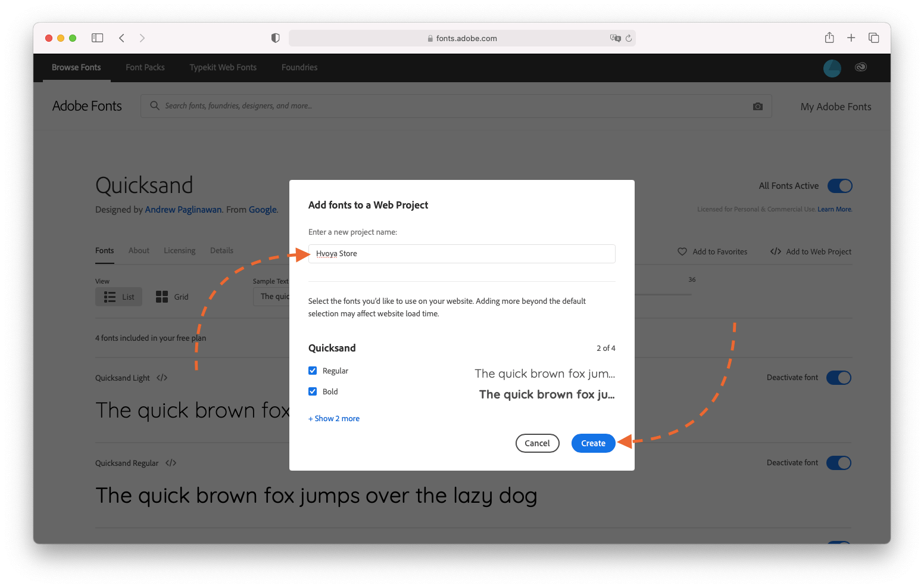
Task: Click code icon next to Quicksand Light
Action: click(162, 378)
